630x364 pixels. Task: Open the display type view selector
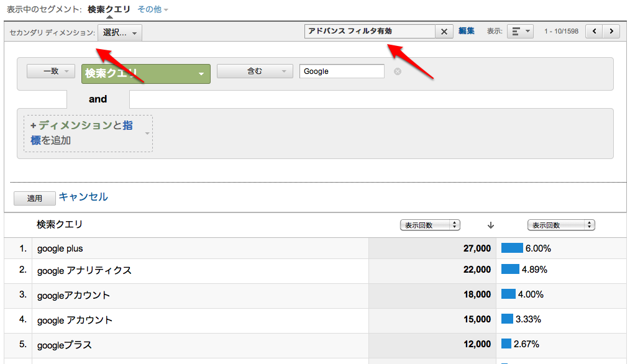coord(520,31)
